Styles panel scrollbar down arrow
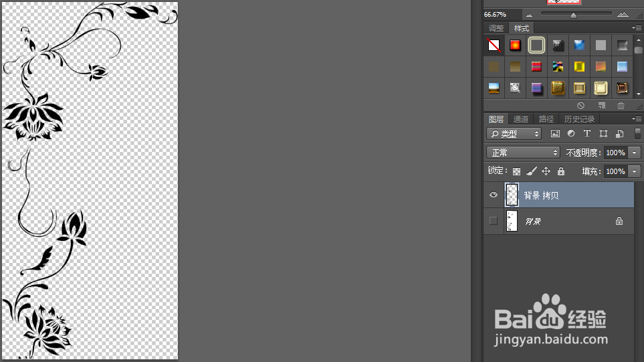Viewport: 644px width, 362px height. tap(638, 94)
